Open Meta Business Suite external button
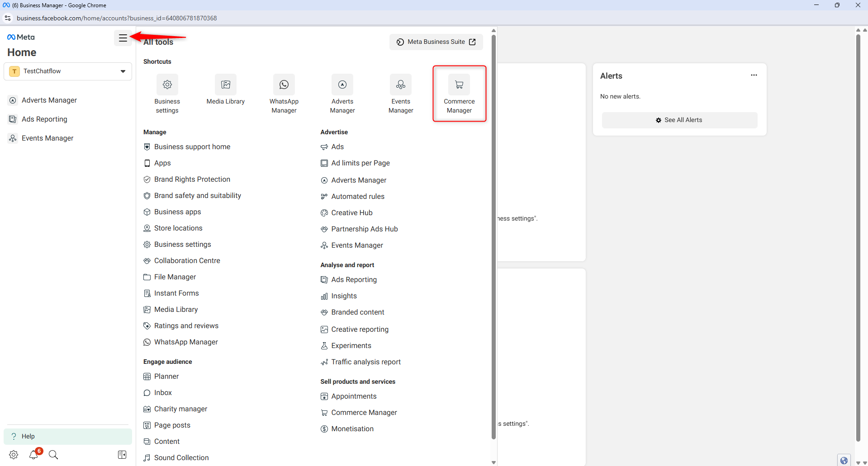Screen dimensions: 868x466 pyautogui.click(x=436, y=42)
